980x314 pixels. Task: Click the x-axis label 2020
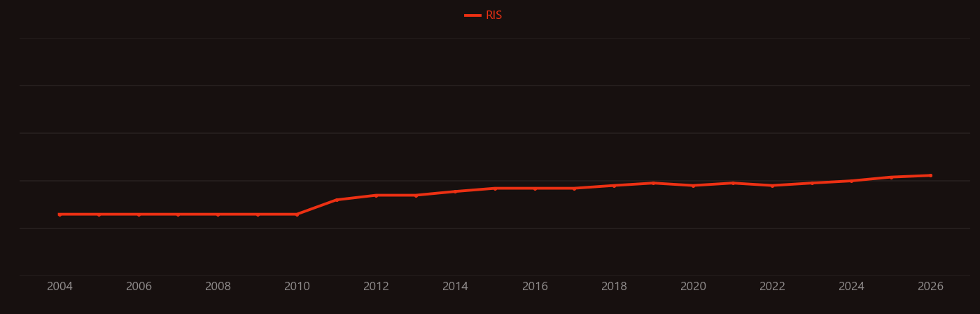pos(693,287)
